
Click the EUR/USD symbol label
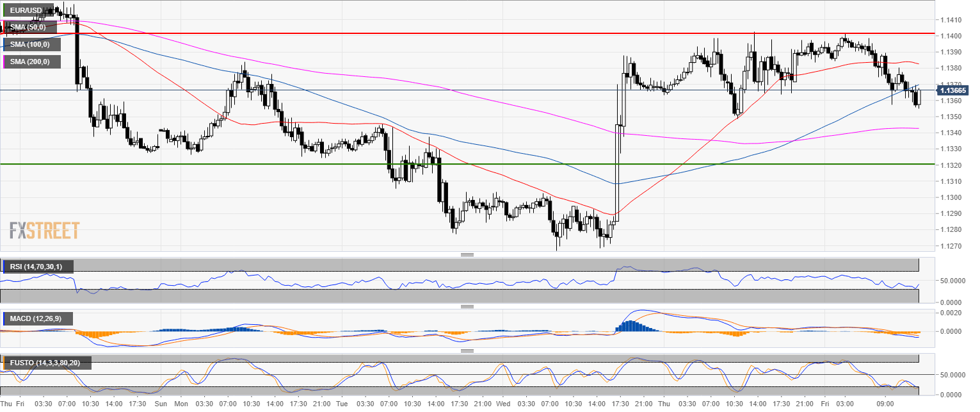28,10
